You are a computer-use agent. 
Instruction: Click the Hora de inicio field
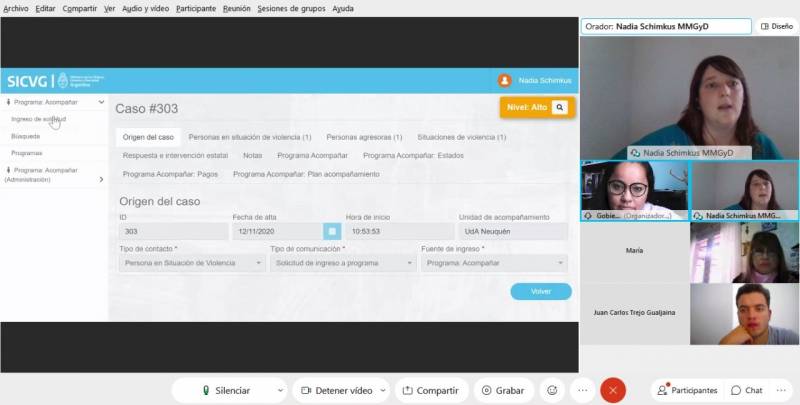tap(400, 231)
